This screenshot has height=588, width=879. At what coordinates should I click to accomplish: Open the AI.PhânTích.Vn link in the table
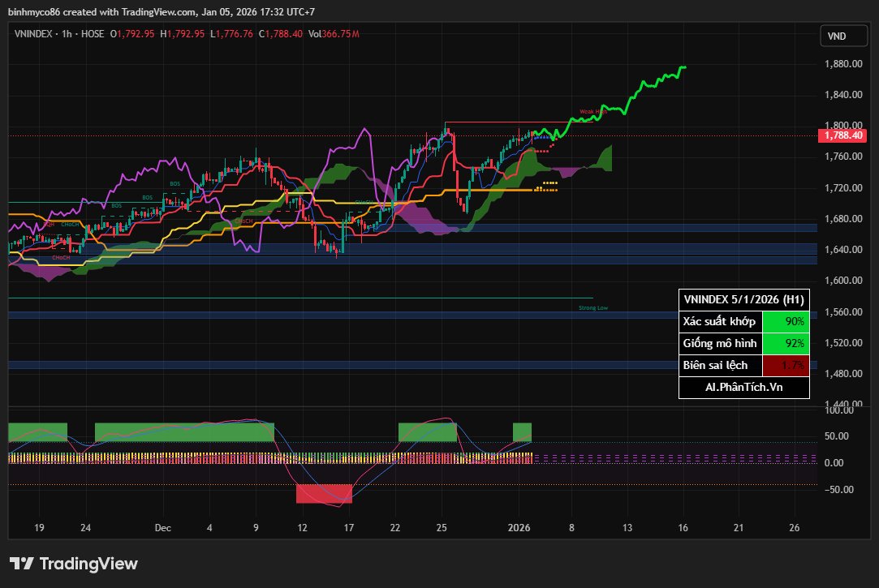(x=743, y=388)
